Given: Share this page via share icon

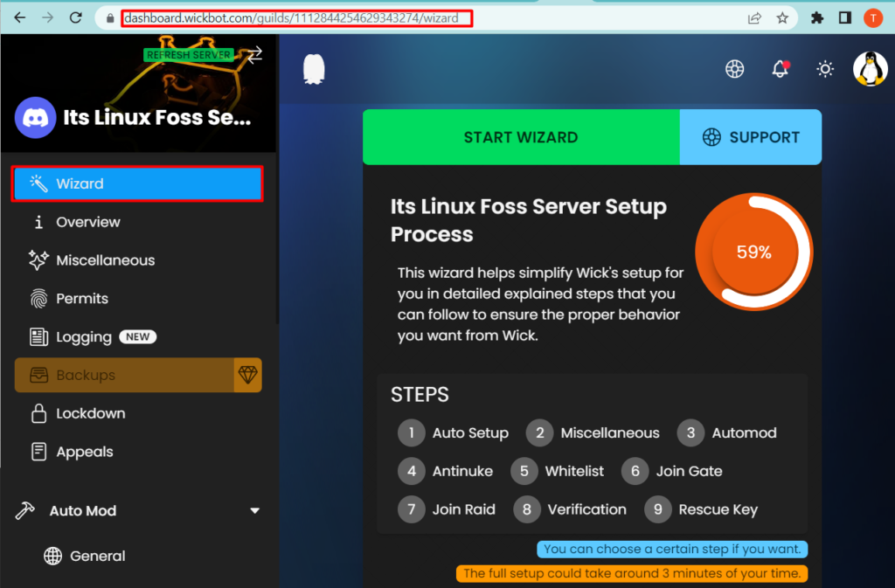Looking at the screenshot, I should (754, 18).
